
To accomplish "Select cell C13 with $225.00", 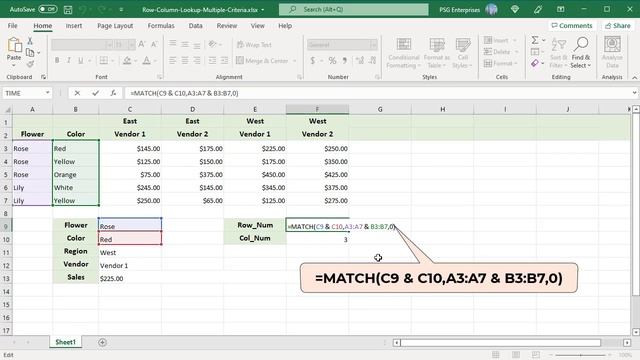I will point(130,278).
